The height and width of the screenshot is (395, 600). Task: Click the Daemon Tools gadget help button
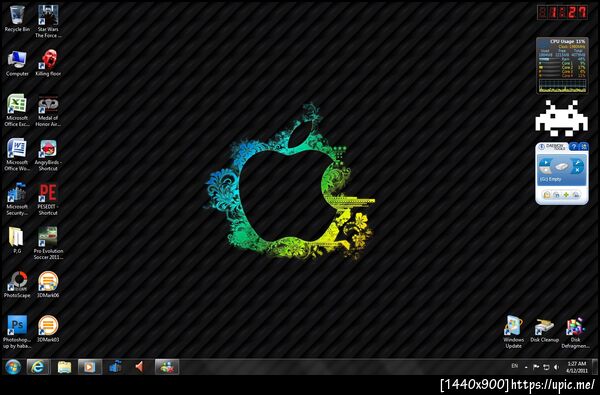tap(574, 147)
